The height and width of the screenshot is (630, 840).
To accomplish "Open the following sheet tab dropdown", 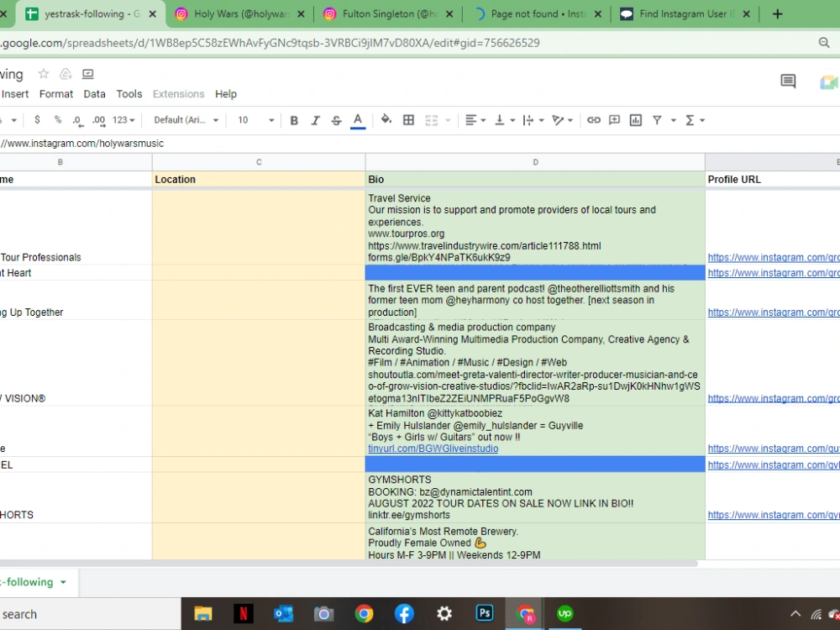I will tap(63, 582).
